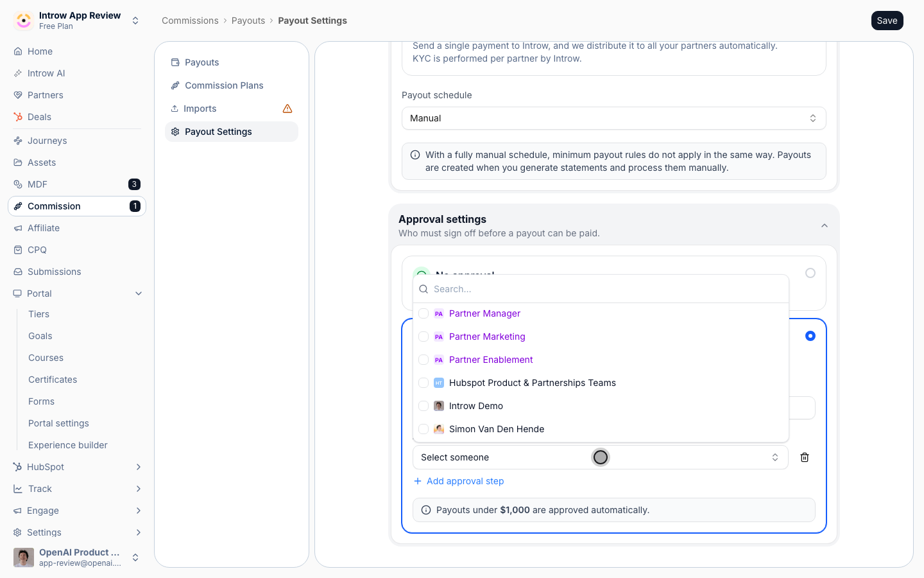
Task: Click the approver Search field
Action: [601, 289]
